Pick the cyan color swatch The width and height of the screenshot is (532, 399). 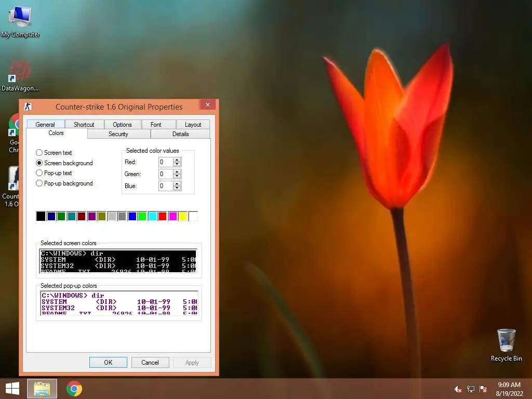152,216
